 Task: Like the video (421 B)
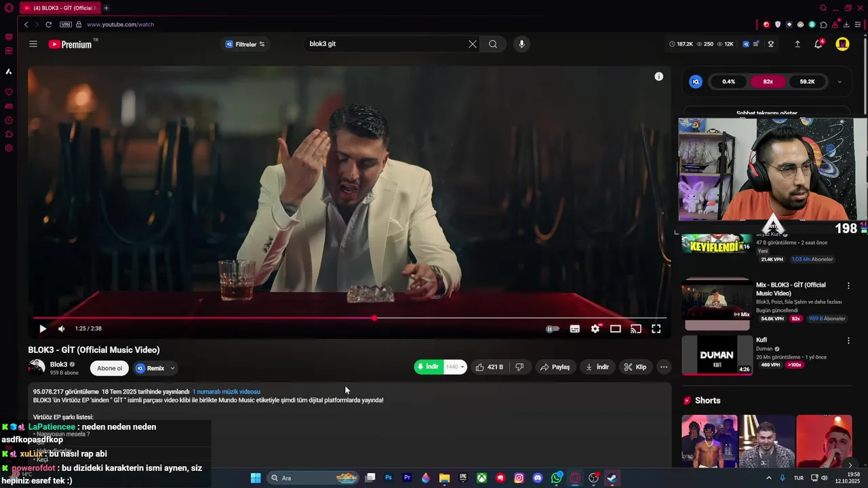490,367
